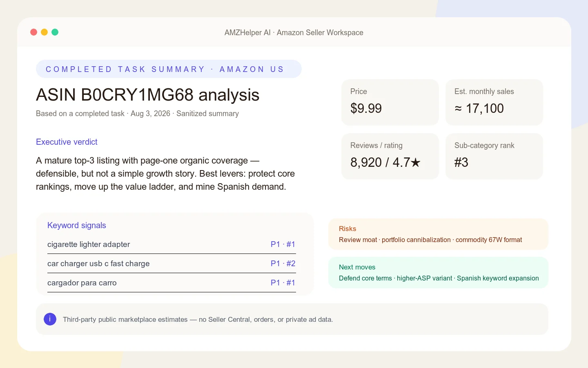Click the P1 · #2 rank value
This screenshot has width=588, height=368.
[x=283, y=264]
